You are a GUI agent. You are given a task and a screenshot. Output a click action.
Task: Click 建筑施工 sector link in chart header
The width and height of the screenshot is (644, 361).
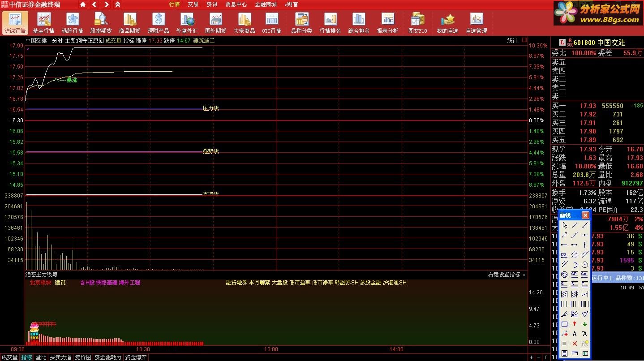[204, 41]
